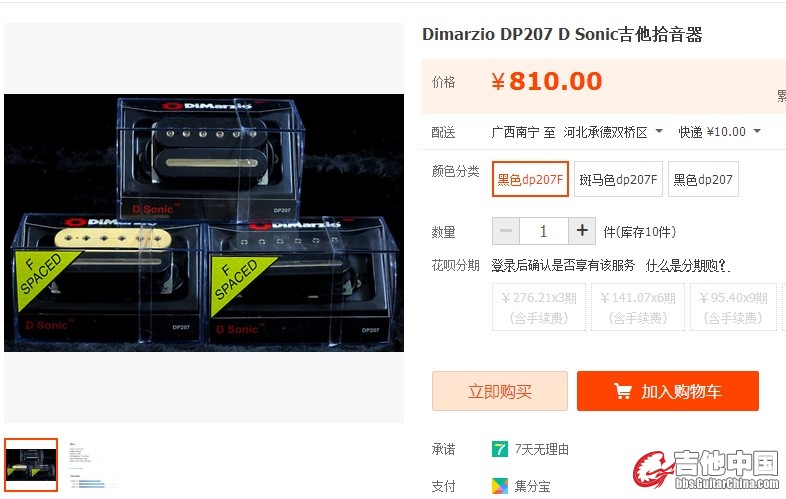Click the 加入购物车 add to cart button
The height and width of the screenshot is (499, 786).
(668, 391)
